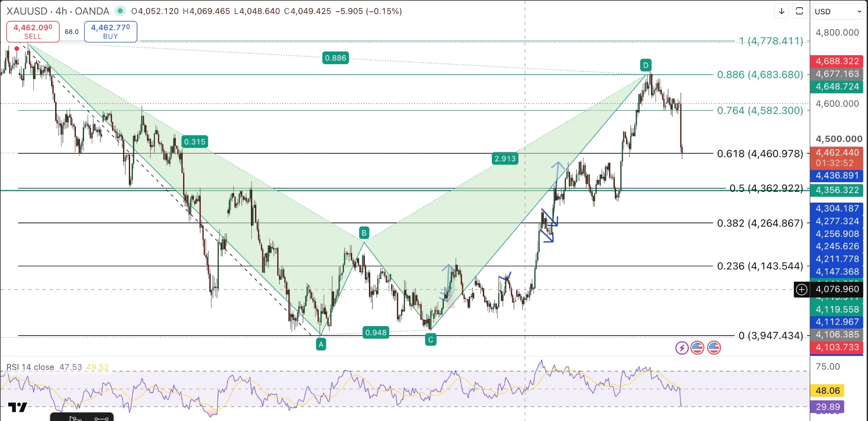Click the 68.0 spread value
This screenshot has height=421, width=868.
pos(71,32)
